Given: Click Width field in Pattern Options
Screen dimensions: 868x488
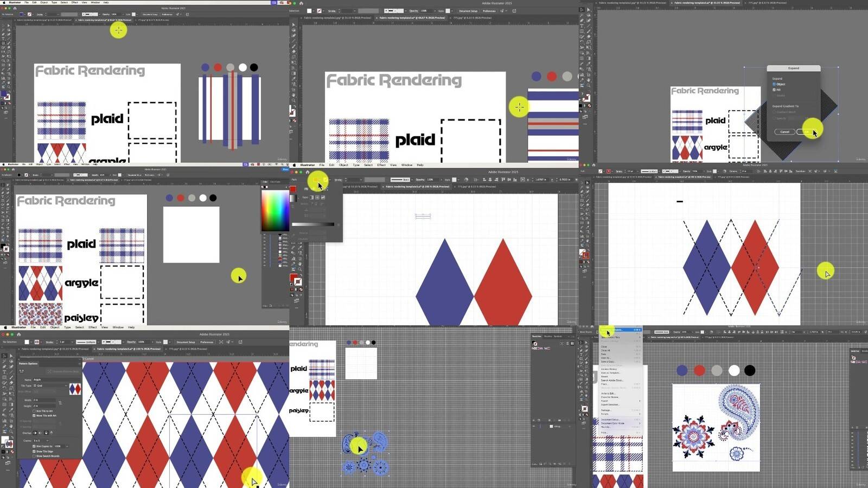Looking at the screenshot, I should pos(44,400).
